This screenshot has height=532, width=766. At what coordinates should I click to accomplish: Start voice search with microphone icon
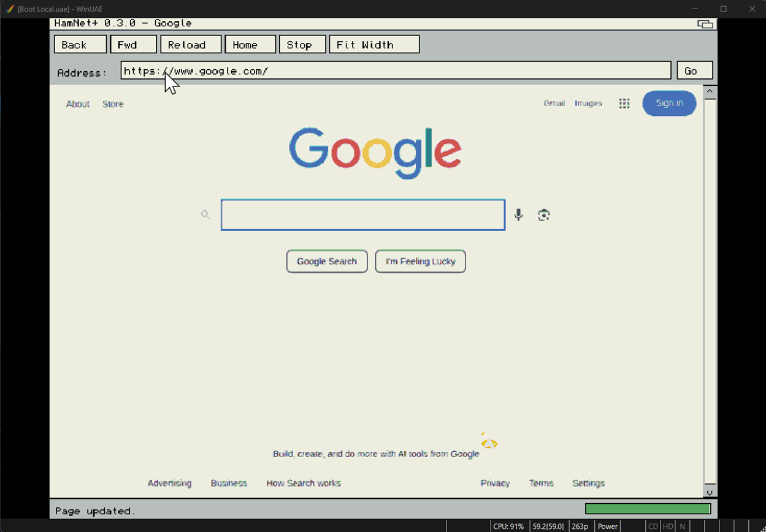(518, 215)
